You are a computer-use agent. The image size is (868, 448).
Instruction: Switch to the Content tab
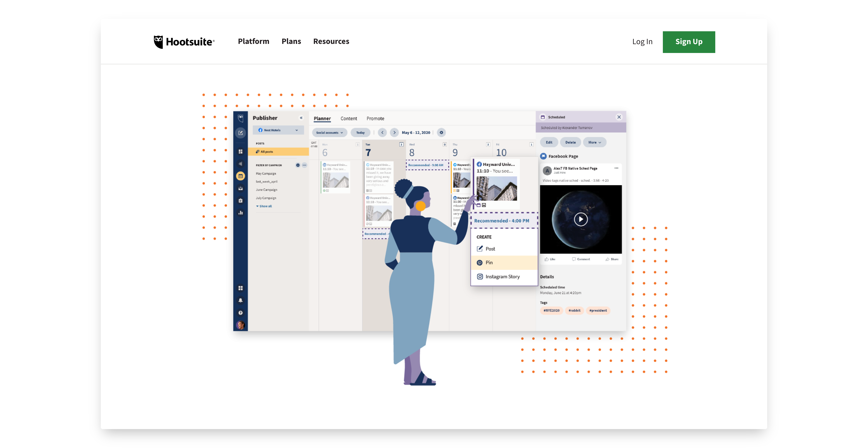(349, 118)
